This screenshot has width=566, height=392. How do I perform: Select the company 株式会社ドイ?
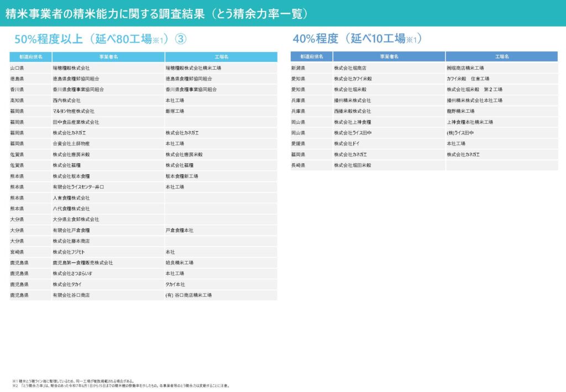pos(347,144)
